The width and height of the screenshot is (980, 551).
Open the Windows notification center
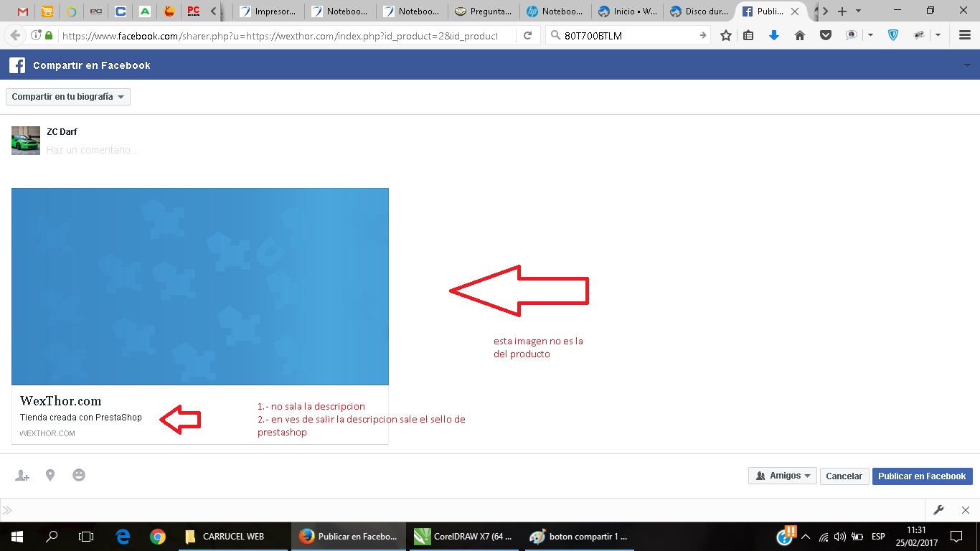(x=956, y=536)
